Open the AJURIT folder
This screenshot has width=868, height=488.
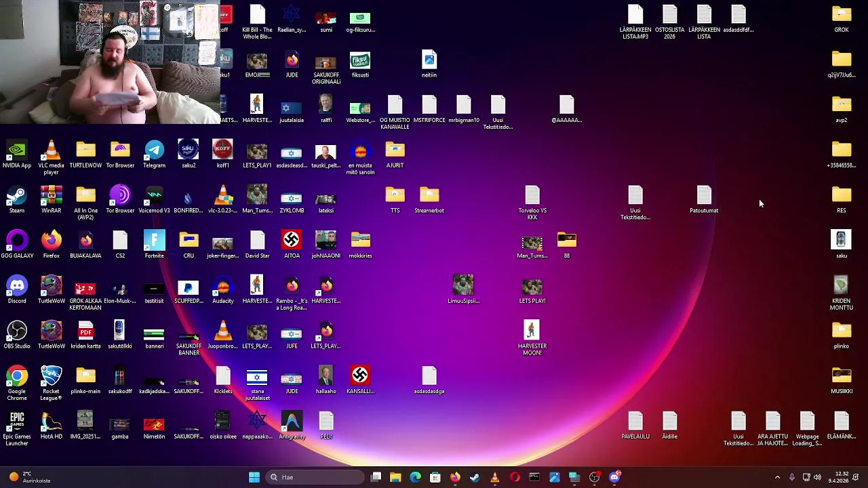pyautogui.click(x=395, y=155)
